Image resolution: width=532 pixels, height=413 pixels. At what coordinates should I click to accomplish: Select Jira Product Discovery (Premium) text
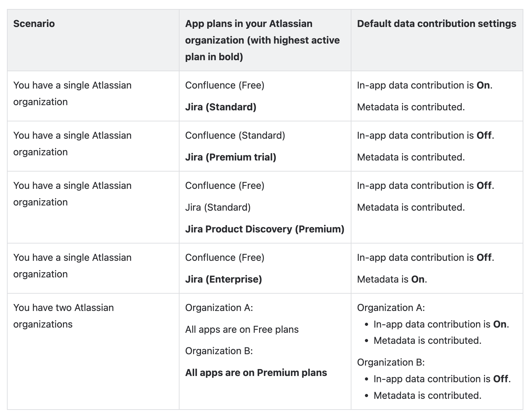pos(265,229)
